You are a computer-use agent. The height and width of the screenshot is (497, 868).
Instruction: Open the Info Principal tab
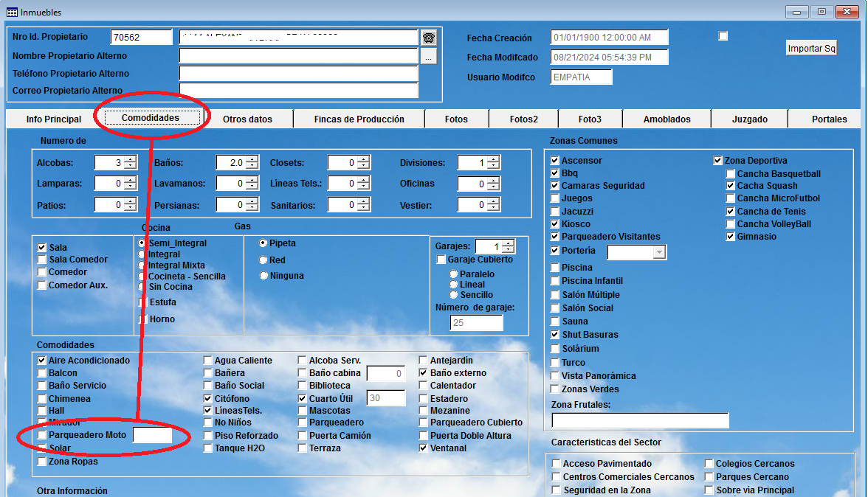point(54,119)
